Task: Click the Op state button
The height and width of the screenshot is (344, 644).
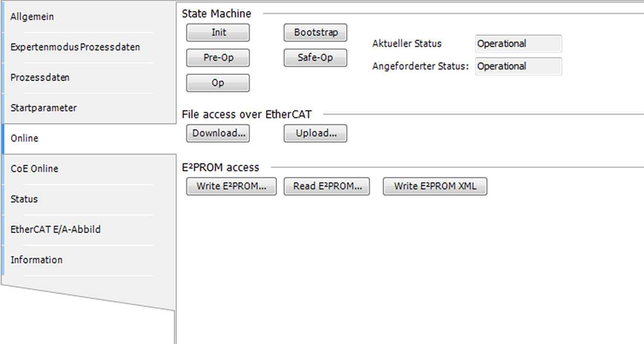Action: tap(218, 83)
